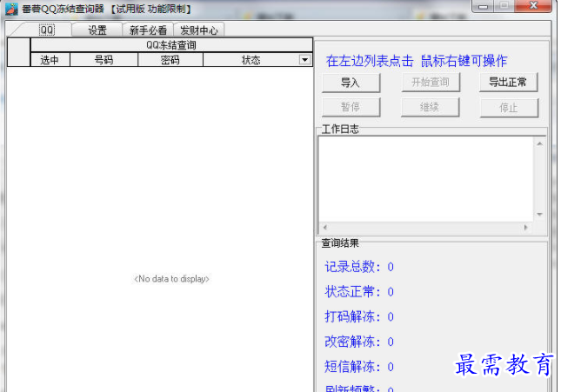Click the 导出正常 button

(x=508, y=83)
